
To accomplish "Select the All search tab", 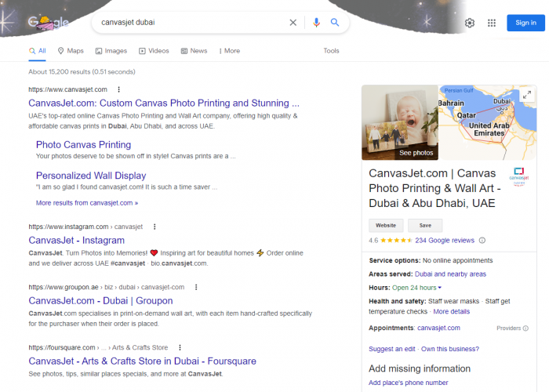I will click(x=38, y=51).
